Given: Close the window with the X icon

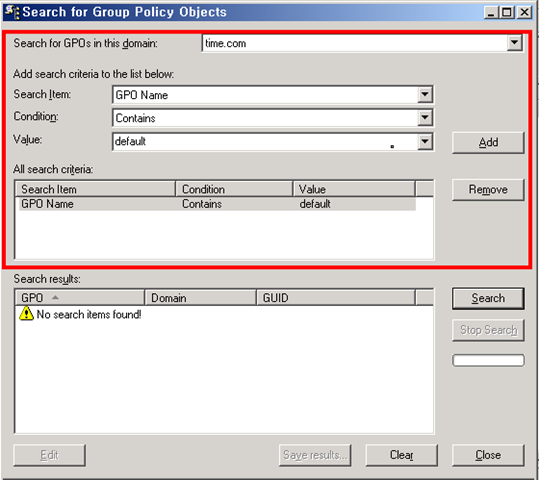Looking at the screenshot, I should tap(524, 12).
